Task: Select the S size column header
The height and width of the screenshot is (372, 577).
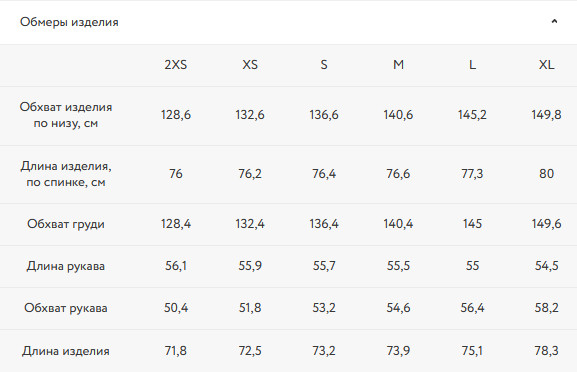Action: pyautogui.click(x=324, y=65)
